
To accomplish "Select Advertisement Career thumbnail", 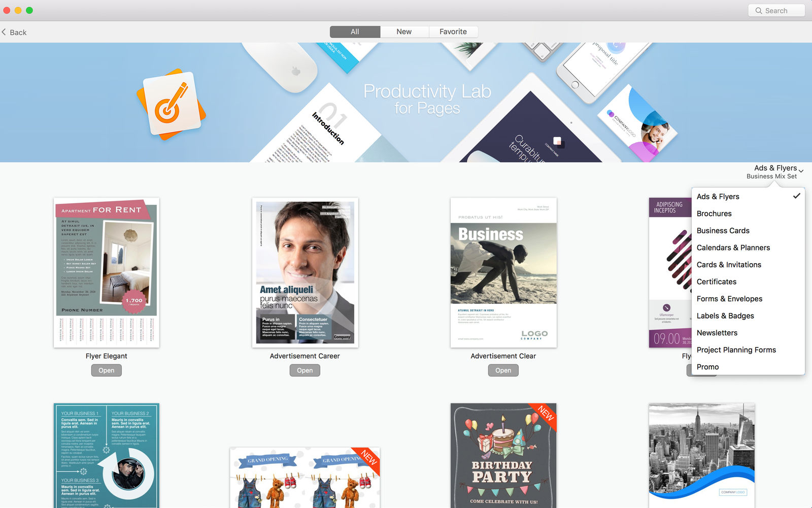I will click(305, 273).
